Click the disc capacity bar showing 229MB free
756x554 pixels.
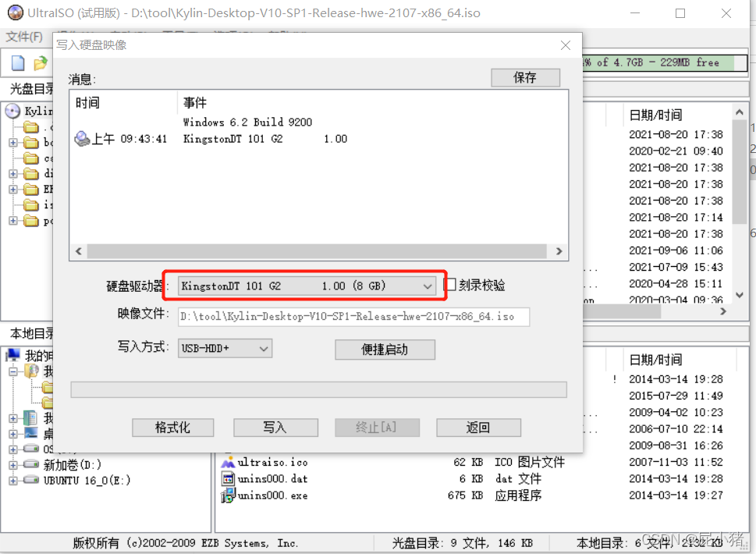click(x=665, y=62)
